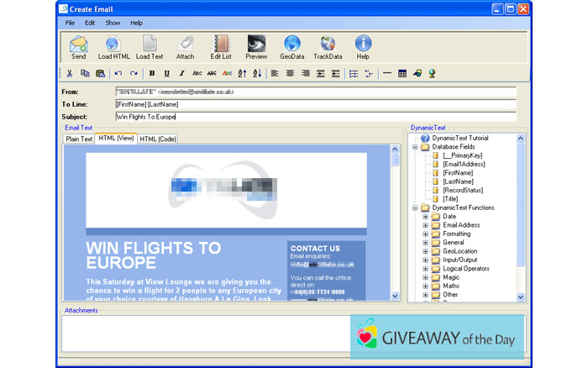Toggle bold formatting
Viewport: 588px width, 368px height.
click(x=152, y=74)
